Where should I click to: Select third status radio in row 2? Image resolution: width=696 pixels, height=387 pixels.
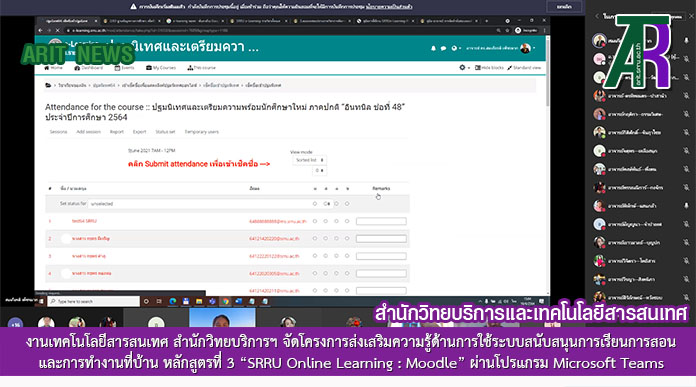point(336,238)
